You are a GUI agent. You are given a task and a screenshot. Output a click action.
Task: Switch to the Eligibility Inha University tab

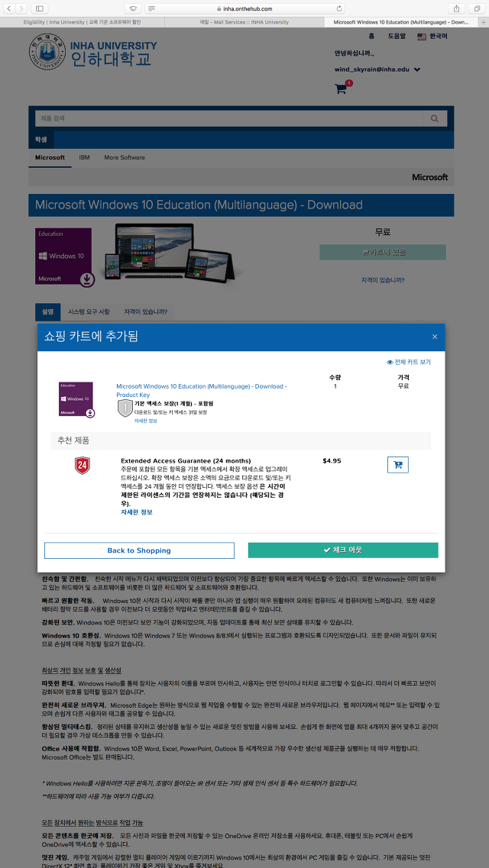click(x=83, y=22)
